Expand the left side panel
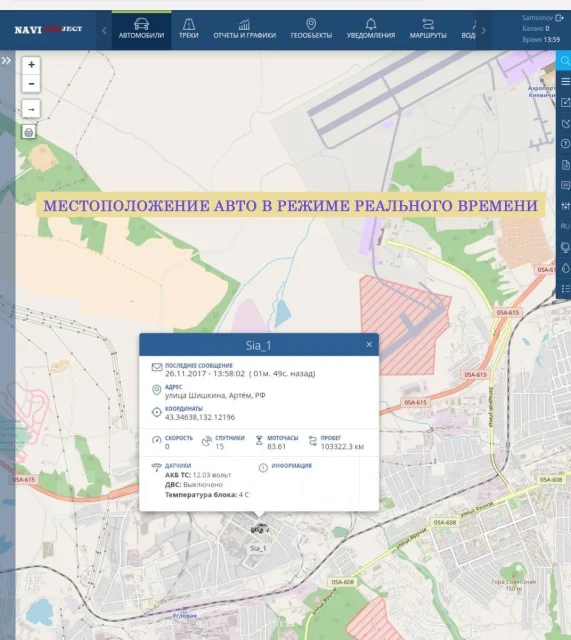Screen dimensions: 571x640 (6, 61)
